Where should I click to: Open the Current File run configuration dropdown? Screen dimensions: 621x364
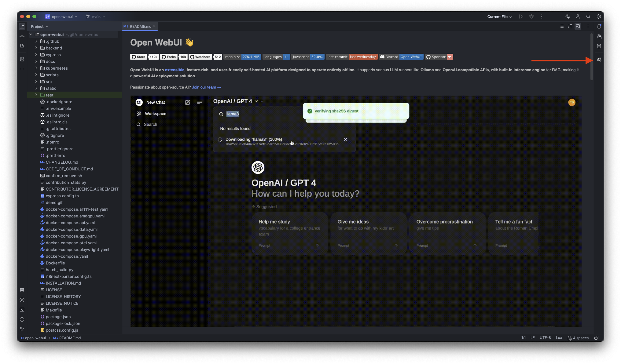[x=499, y=17]
